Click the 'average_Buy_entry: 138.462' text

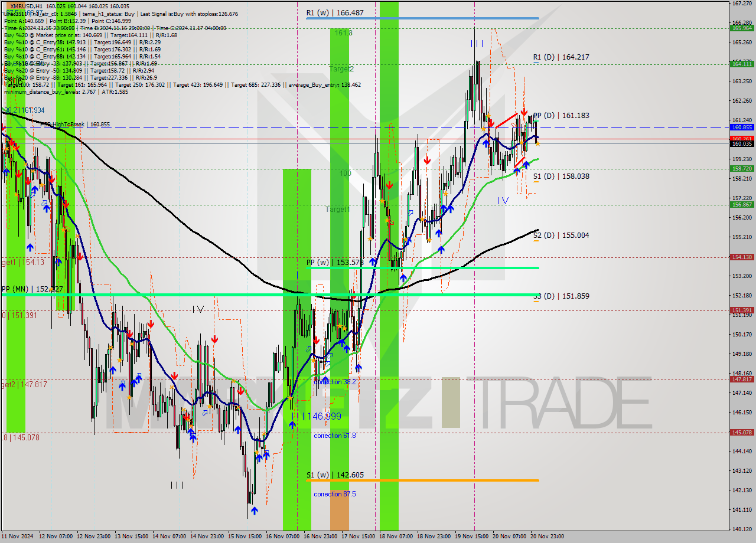click(x=325, y=85)
